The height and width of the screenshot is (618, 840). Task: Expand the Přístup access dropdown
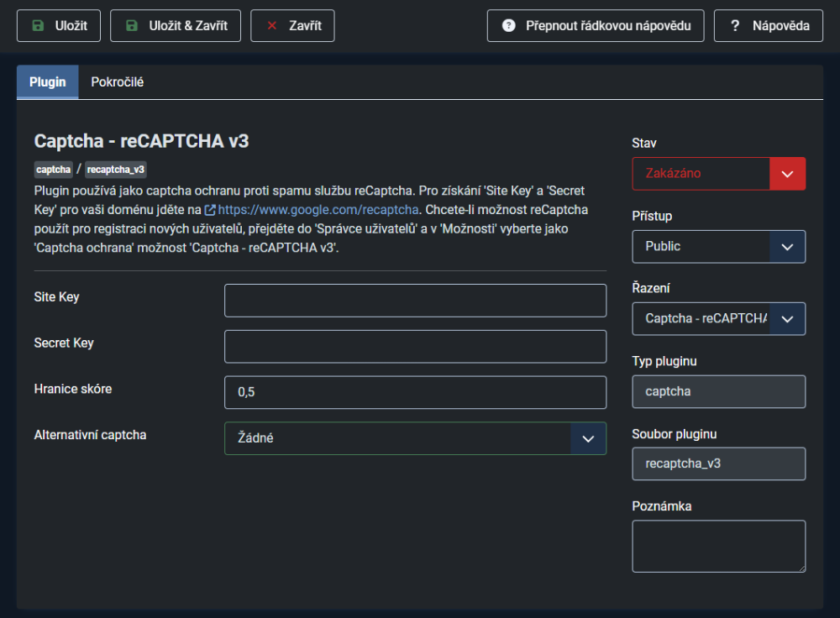coord(718,247)
